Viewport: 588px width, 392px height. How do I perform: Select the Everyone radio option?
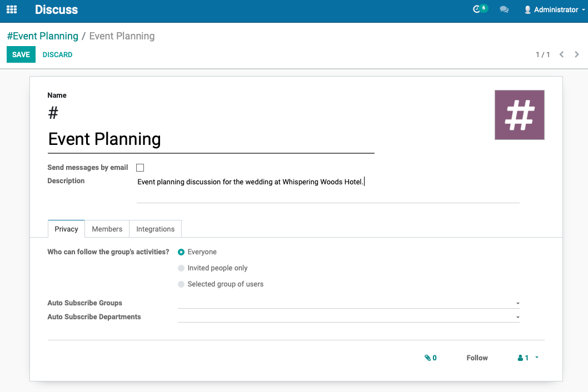coord(181,252)
